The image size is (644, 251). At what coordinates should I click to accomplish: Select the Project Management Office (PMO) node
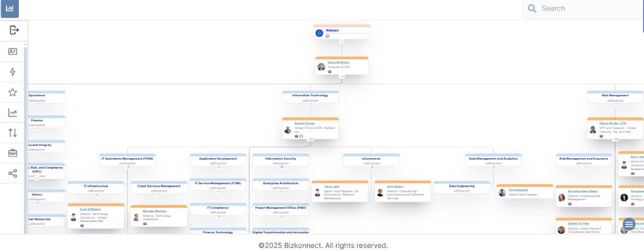(281, 210)
